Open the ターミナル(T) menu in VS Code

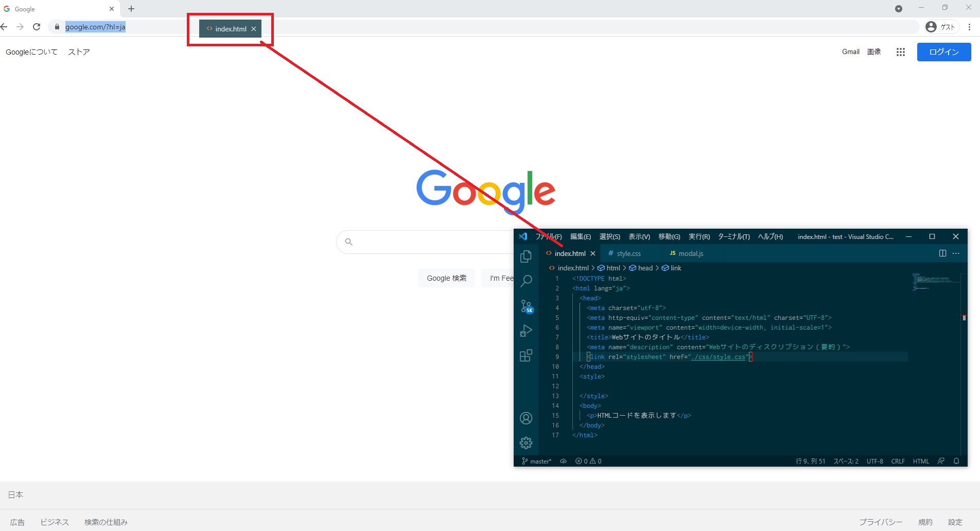click(734, 236)
